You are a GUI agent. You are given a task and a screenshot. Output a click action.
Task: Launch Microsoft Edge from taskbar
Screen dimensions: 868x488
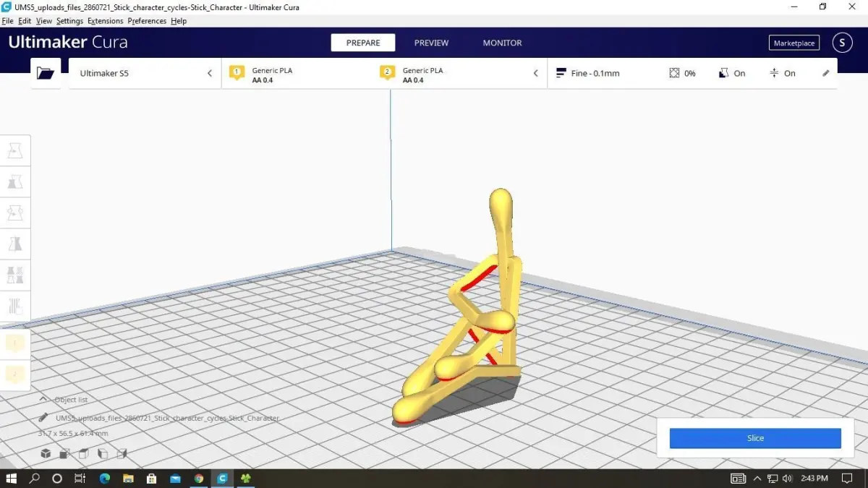104,479
